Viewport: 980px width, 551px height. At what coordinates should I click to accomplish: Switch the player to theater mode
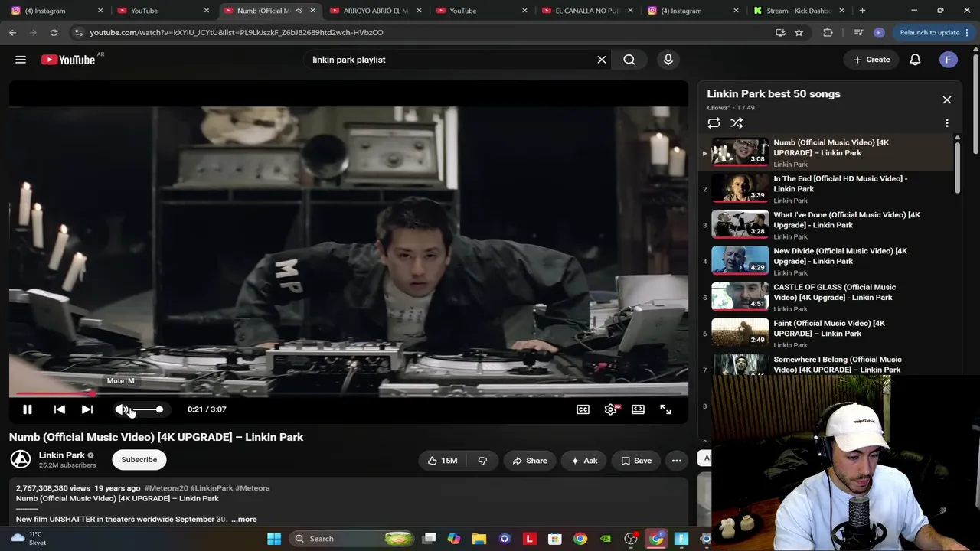[x=638, y=409]
